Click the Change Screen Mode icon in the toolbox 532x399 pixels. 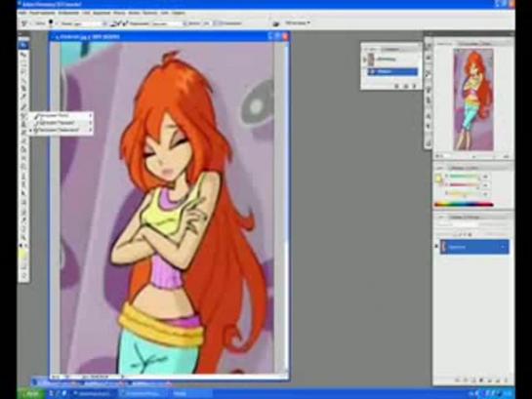tap(23, 276)
